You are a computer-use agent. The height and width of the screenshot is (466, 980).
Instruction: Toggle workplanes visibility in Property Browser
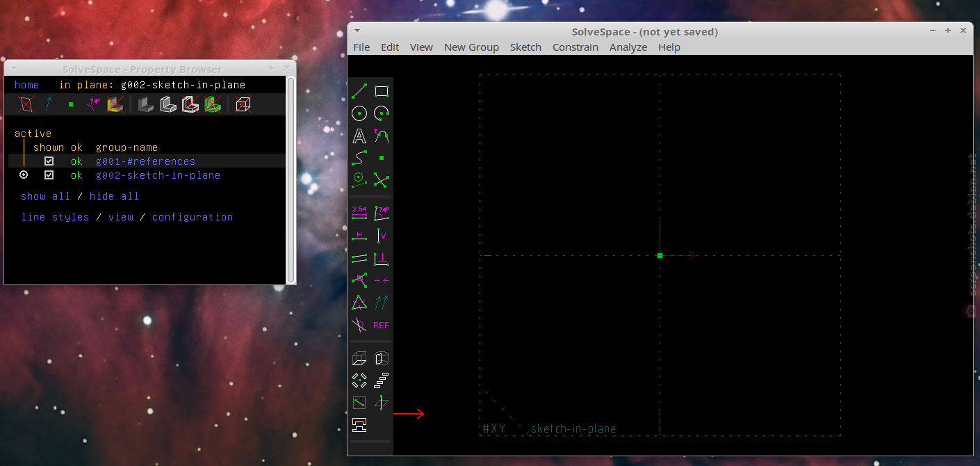click(26, 104)
